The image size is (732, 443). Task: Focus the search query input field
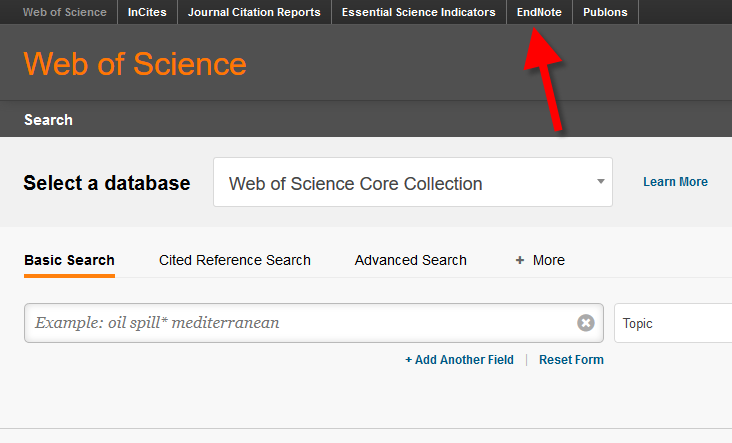point(300,323)
